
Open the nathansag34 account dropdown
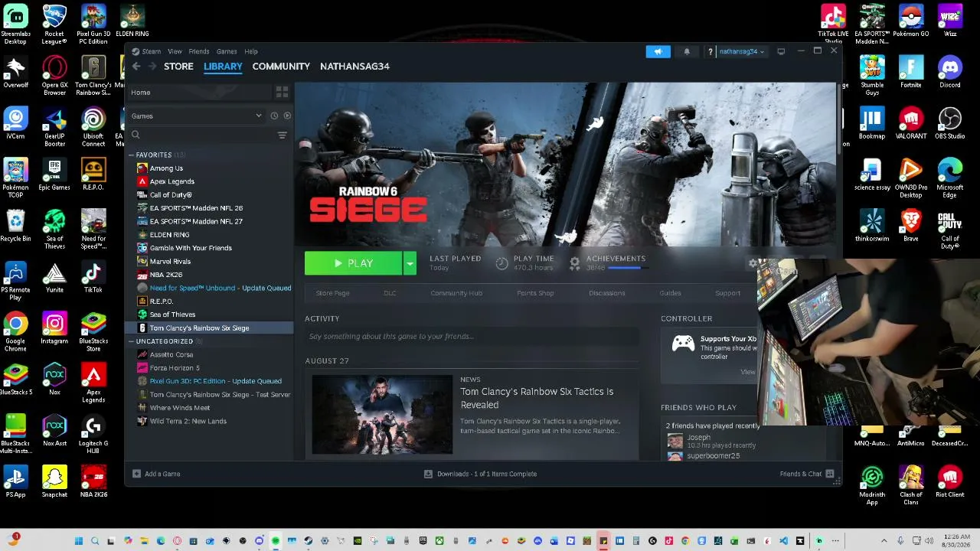point(741,51)
